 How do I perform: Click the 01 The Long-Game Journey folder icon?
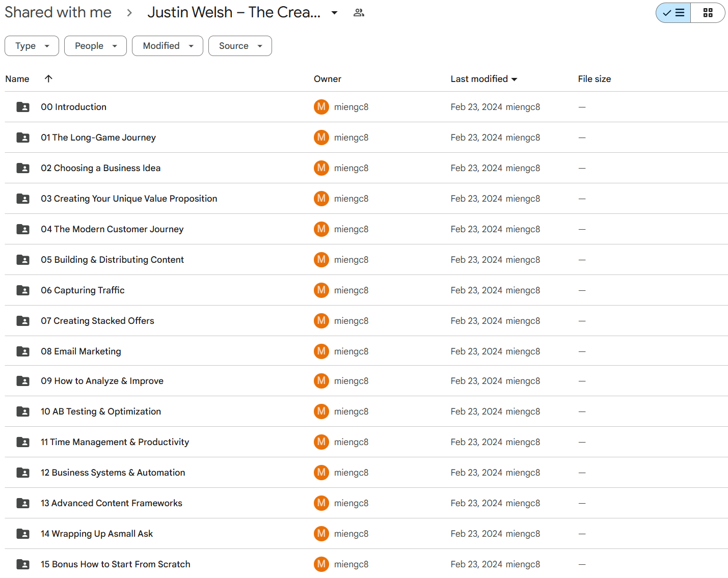coord(23,137)
